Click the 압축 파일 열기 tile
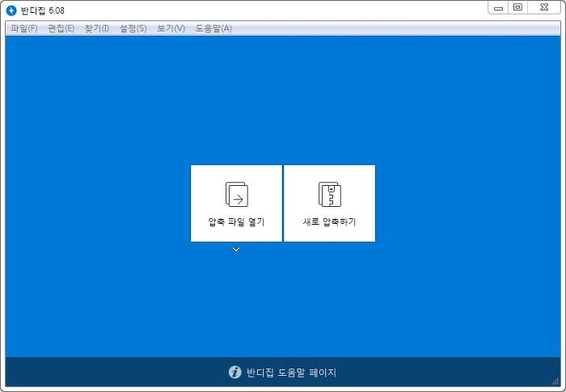Screen dimensions: 566x392 (236, 203)
